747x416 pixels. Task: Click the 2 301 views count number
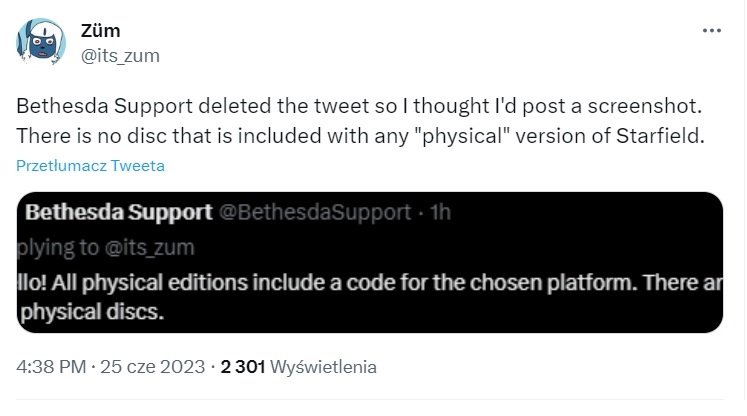pos(242,367)
